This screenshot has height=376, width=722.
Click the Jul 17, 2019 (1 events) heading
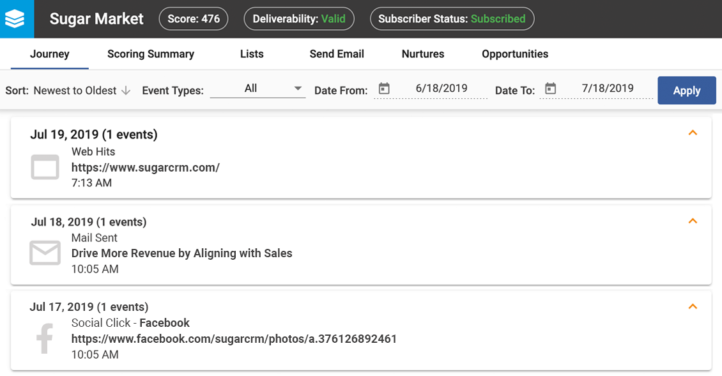click(89, 307)
